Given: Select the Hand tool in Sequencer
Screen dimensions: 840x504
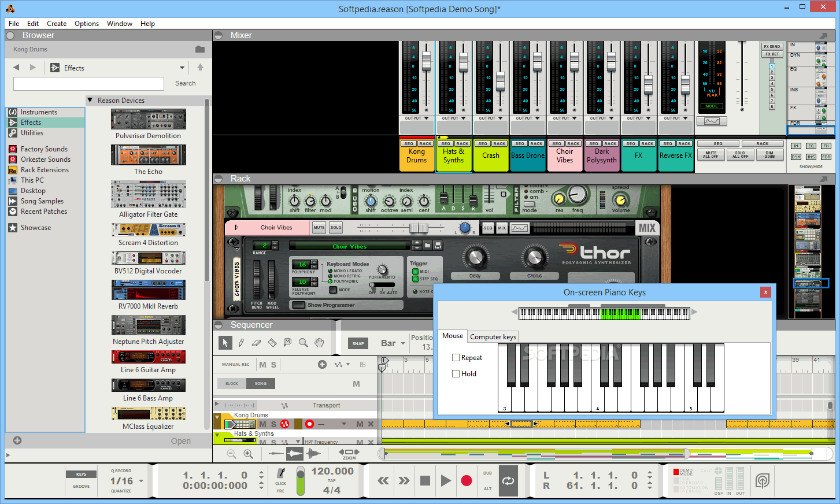Looking at the screenshot, I should (x=319, y=343).
